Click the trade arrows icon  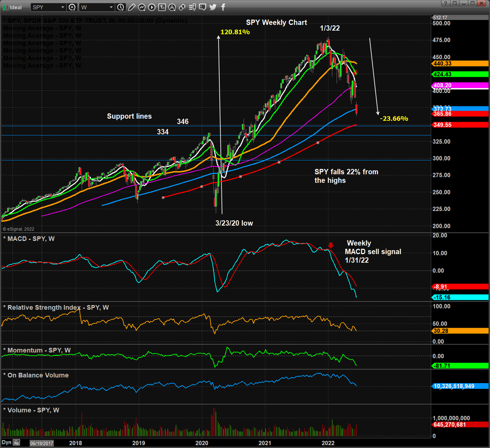click(182, 7)
